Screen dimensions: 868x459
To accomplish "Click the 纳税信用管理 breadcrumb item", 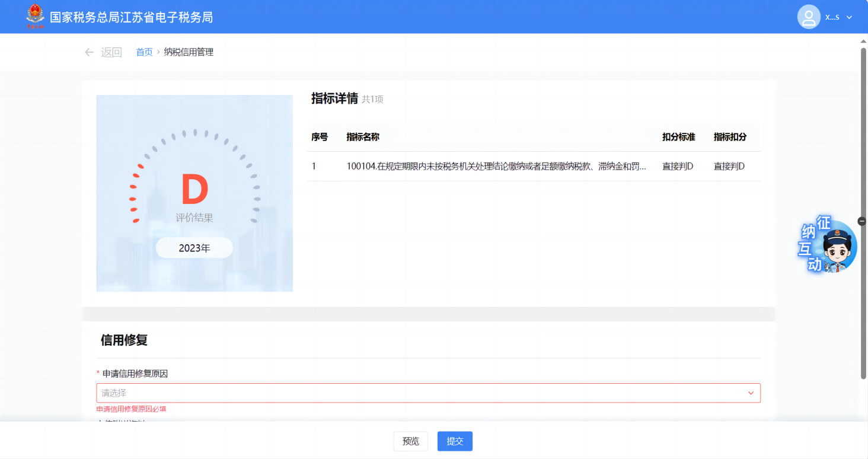I will tap(189, 52).
